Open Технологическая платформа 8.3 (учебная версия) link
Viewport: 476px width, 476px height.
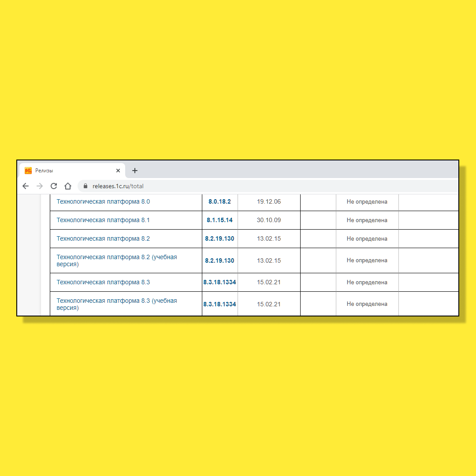(x=116, y=304)
